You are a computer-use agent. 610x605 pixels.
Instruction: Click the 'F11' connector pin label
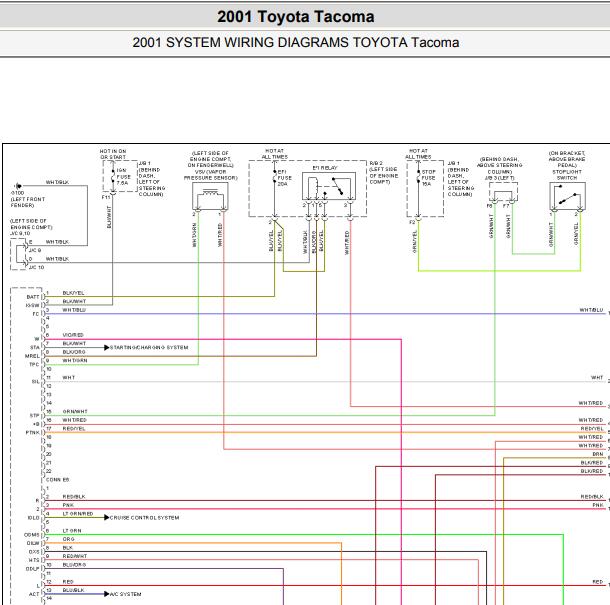click(106, 197)
